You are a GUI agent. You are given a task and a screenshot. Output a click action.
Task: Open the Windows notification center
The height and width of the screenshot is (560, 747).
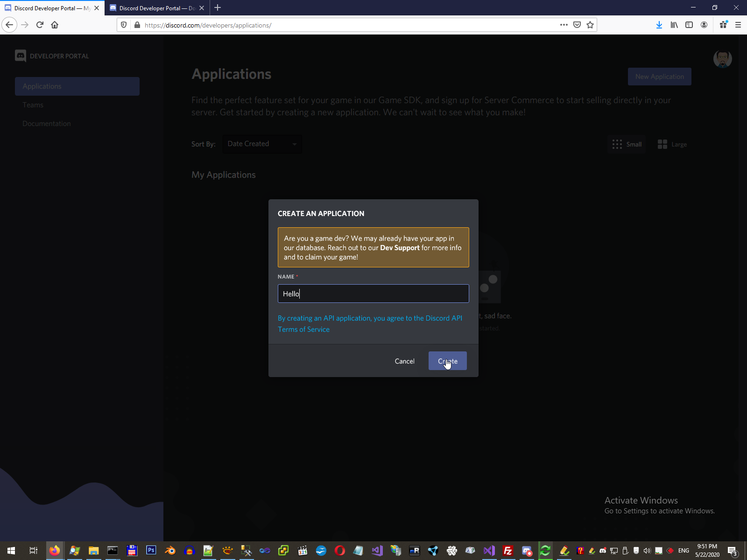click(x=733, y=551)
